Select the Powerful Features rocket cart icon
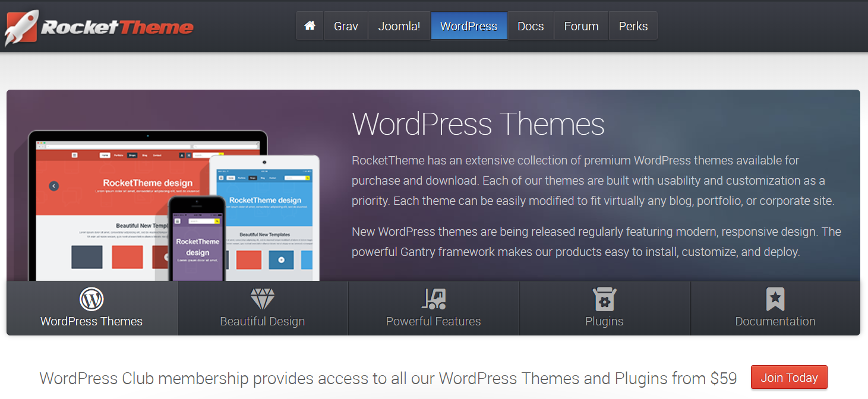This screenshot has height=399, width=868. pos(433,298)
